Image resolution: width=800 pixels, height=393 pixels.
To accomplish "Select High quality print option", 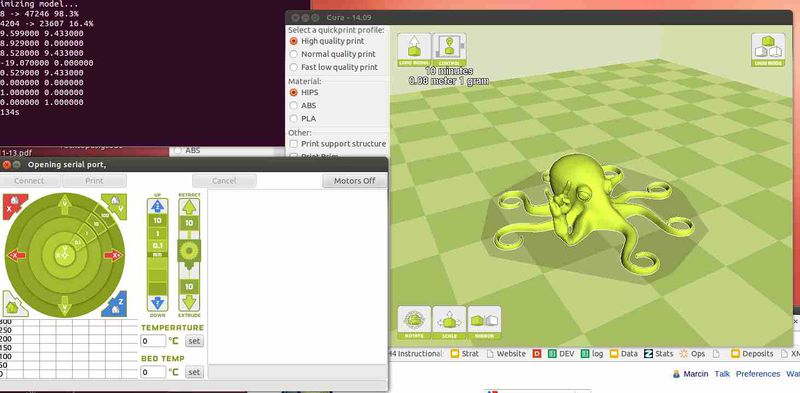I will (x=334, y=41).
